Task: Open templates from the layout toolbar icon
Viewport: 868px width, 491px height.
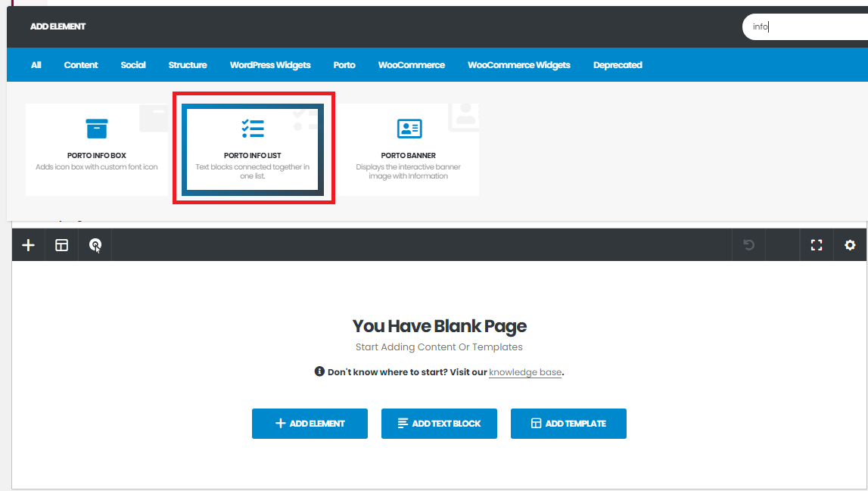Action: (61, 244)
